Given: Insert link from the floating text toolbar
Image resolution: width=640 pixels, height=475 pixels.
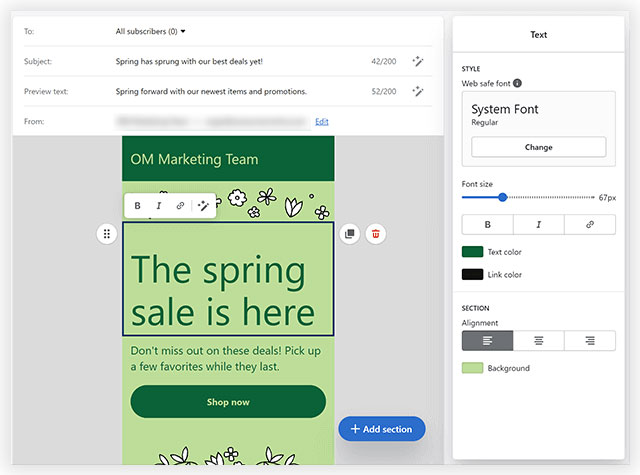Looking at the screenshot, I should (x=180, y=206).
